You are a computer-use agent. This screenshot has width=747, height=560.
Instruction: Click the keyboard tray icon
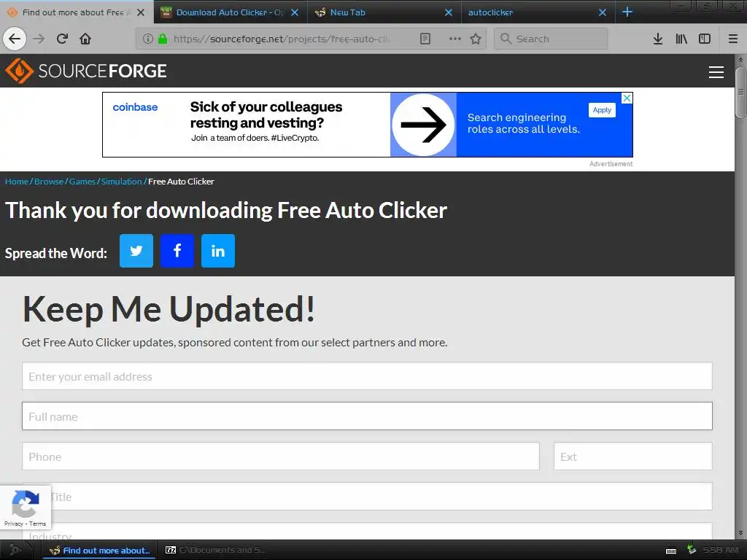point(671,551)
